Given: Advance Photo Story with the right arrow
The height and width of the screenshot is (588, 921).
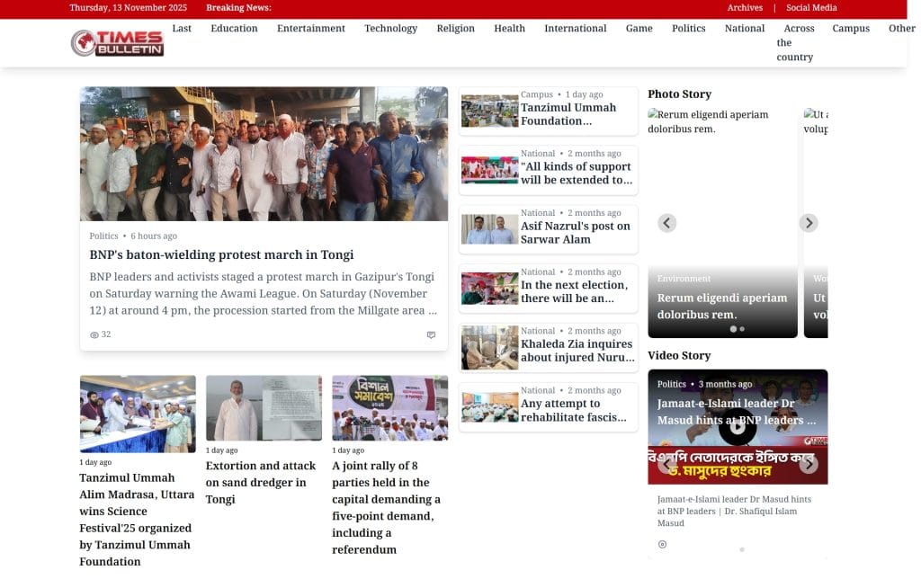Looking at the screenshot, I should [809, 223].
